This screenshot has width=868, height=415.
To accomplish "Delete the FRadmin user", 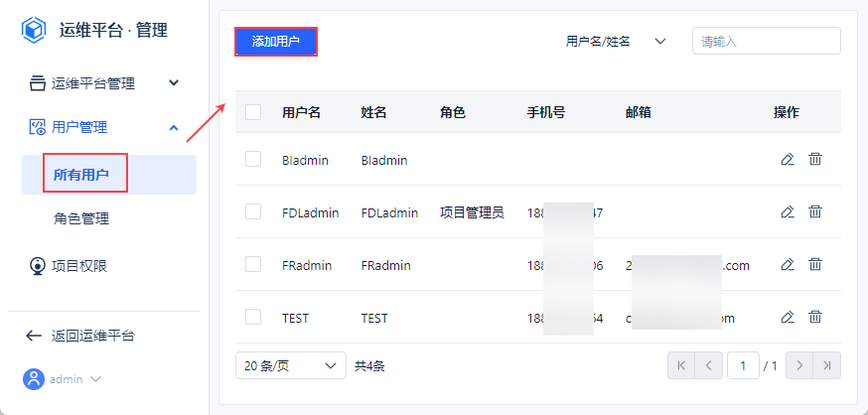I will point(815,264).
